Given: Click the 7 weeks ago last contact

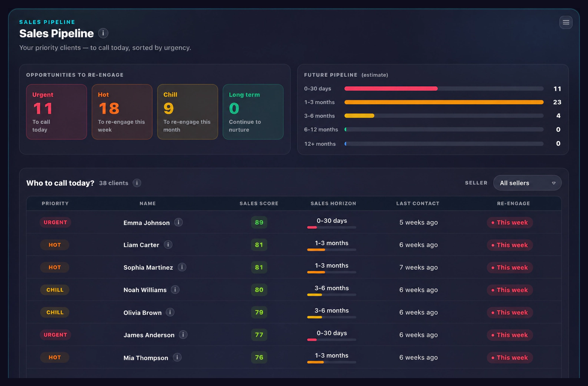Looking at the screenshot, I should tap(419, 267).
